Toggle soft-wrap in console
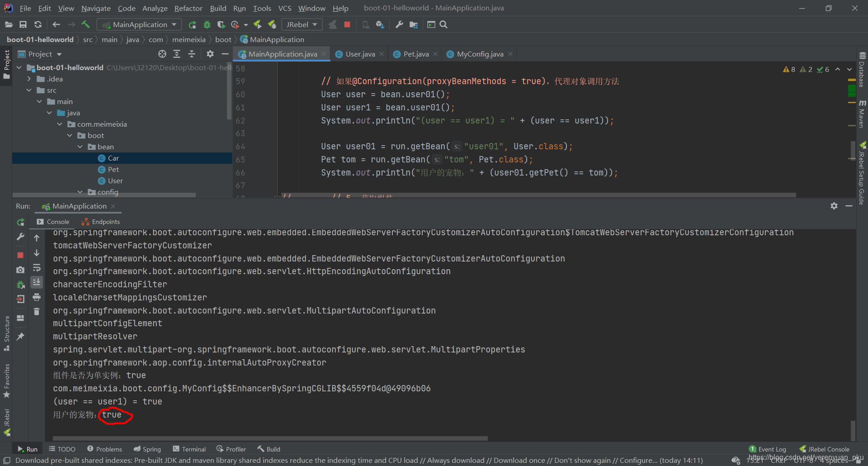Screen dimensions: 868x466 [x=37, y=268]
